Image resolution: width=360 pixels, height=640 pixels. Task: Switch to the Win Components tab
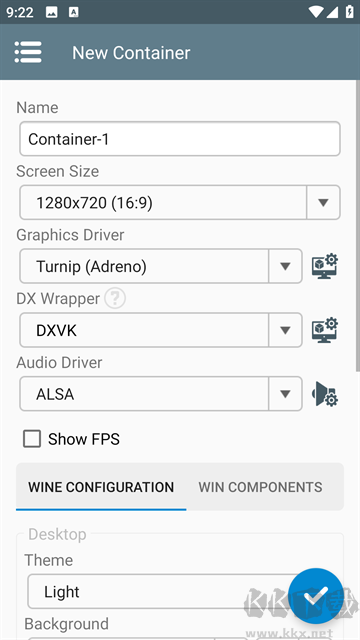[x=260, y=487]
